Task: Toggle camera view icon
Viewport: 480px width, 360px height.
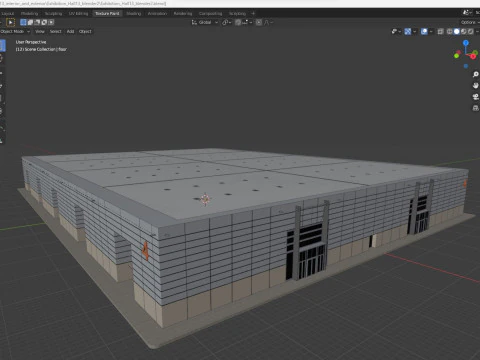Action: 476,97
